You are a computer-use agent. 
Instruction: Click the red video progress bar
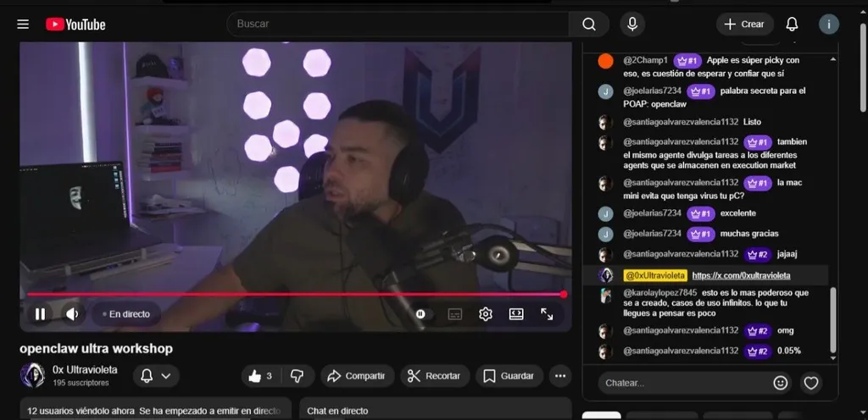point(295,294)
